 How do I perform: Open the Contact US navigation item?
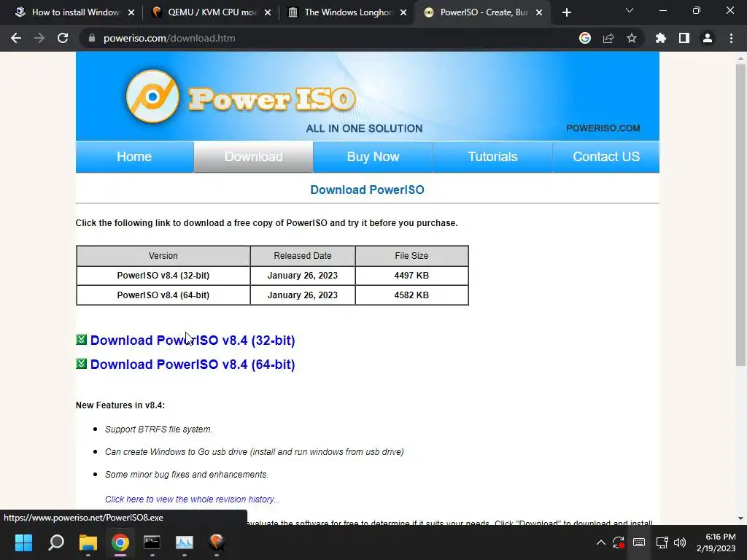point(606,157)
